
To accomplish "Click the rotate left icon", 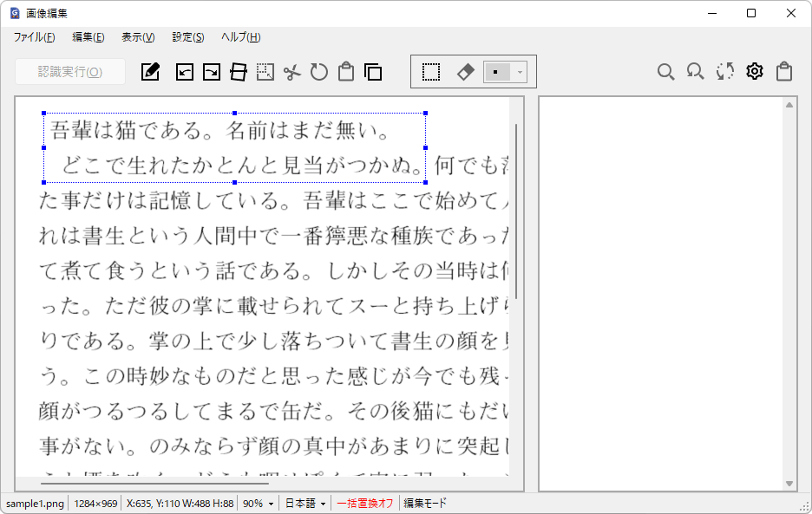I will coord(185,71).
